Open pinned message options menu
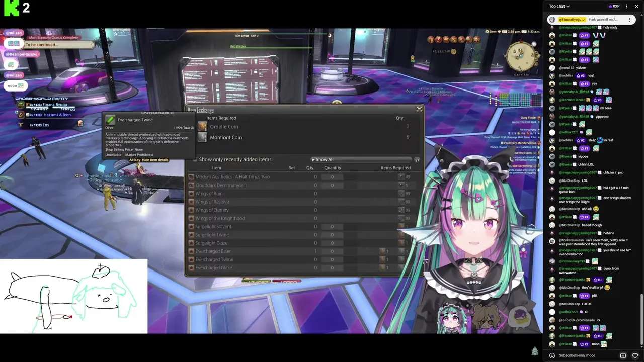Screen dimensions: 644x362 (629, 20)
